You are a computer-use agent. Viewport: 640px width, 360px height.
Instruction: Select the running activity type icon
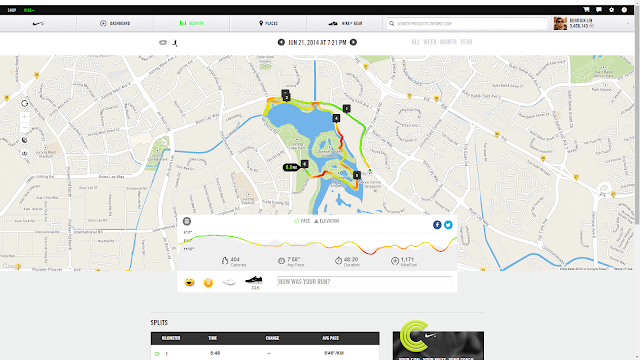175,42
